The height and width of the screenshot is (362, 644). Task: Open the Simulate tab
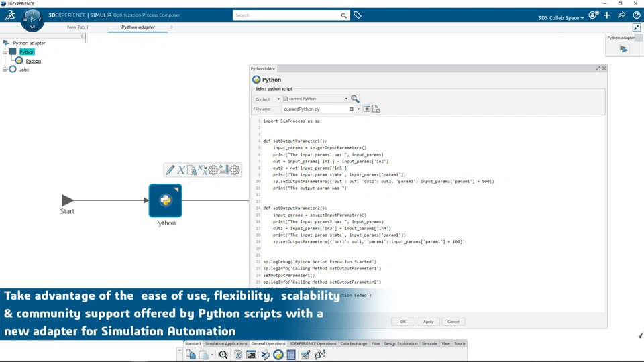(x=429, y=343)
